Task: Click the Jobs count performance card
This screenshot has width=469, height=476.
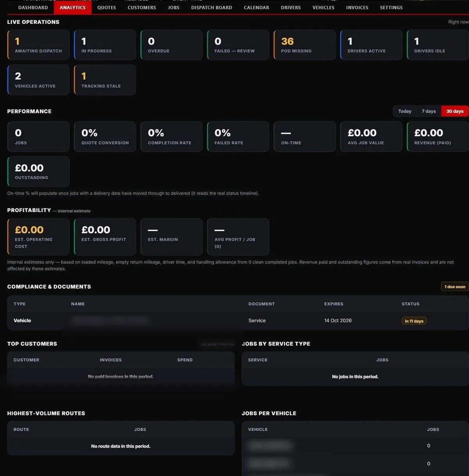Action: pyautogui.click(x=38, y=137)
